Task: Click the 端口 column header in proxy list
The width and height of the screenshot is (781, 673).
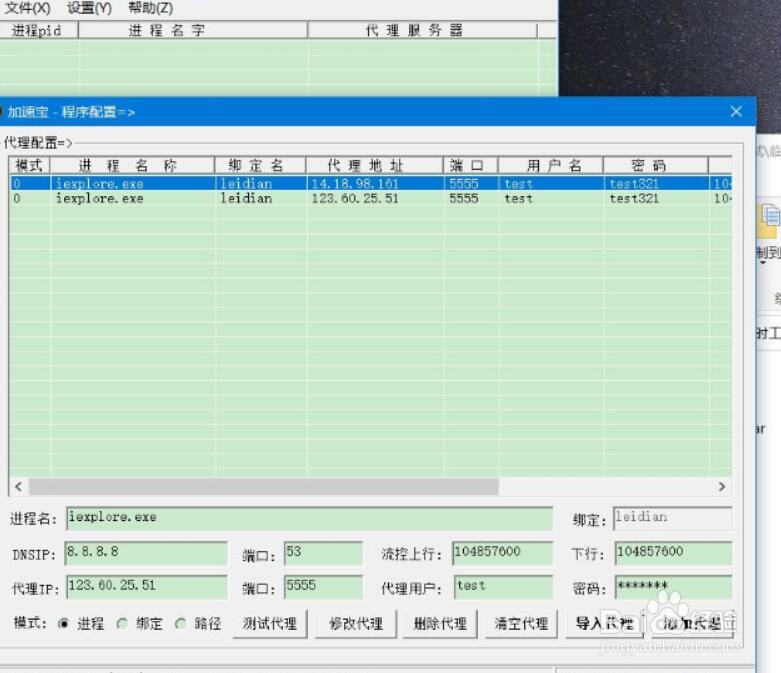Action: pos(470,165)
